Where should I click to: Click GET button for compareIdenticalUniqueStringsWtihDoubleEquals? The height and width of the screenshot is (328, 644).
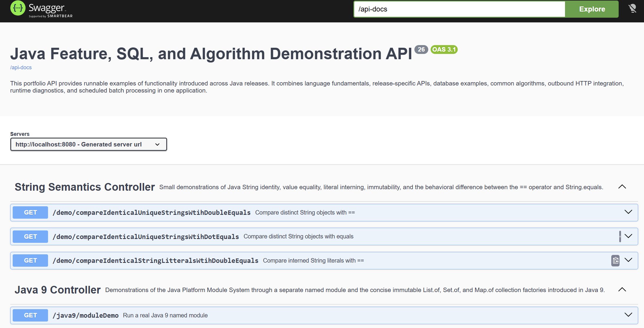click(30, 212)
